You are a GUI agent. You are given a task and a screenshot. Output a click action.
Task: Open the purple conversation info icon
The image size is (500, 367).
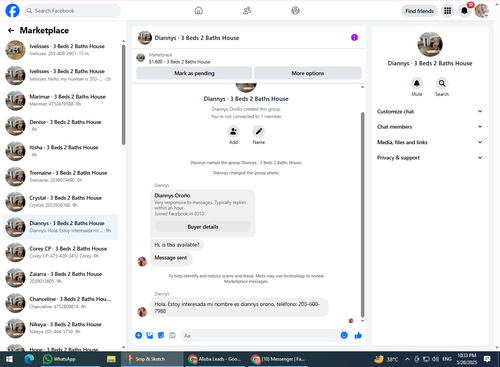354,37
